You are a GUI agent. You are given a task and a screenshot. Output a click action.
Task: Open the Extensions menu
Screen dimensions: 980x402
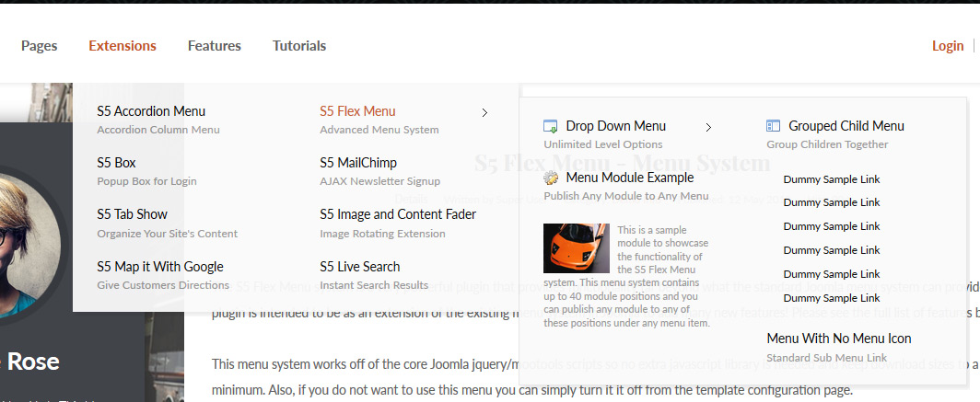(122, 46)
